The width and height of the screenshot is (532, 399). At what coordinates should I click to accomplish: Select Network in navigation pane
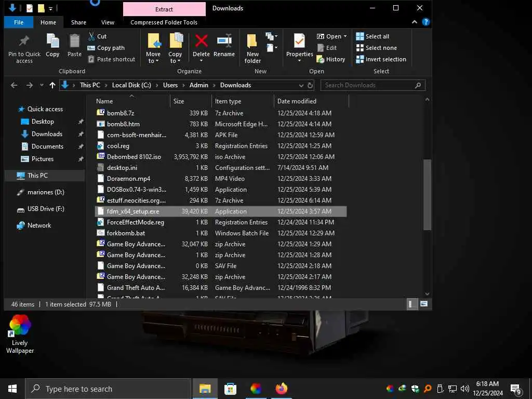pos(39,225)
